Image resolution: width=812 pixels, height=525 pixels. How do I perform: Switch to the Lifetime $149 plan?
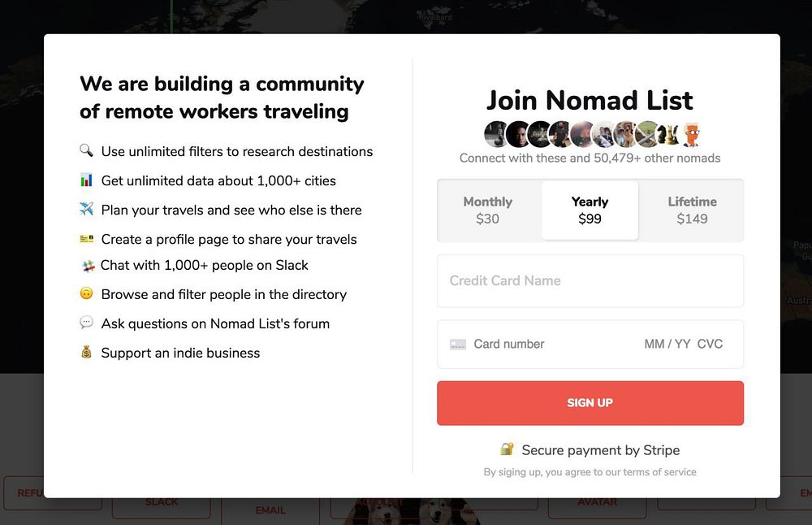point(692,210)
